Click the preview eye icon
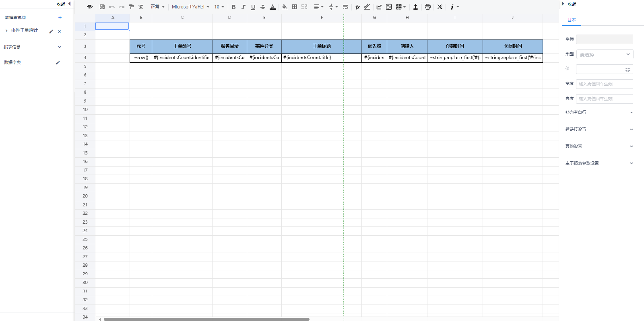This screenshot has width=644, height=321. 90,7
